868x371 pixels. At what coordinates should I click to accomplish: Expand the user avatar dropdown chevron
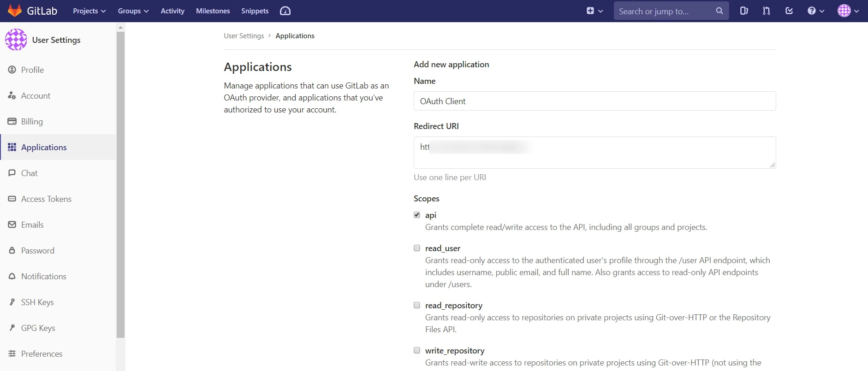coord(856,11)
